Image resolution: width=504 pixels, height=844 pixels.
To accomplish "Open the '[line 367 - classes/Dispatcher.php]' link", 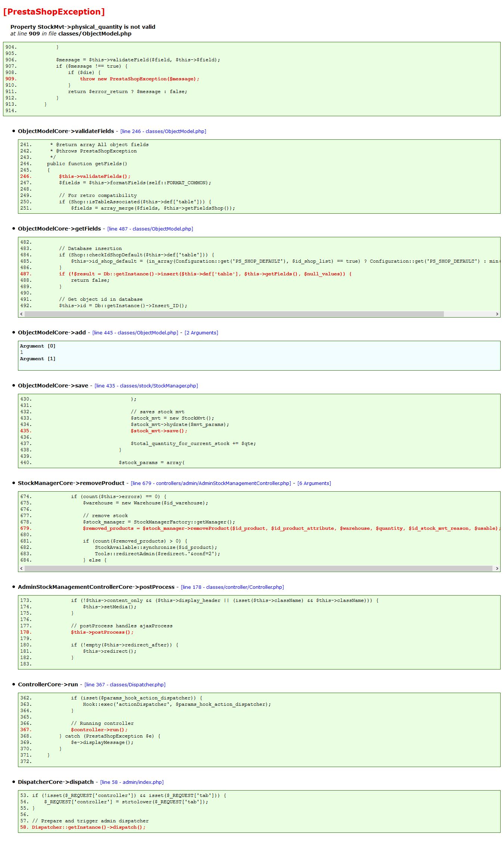I will (x=125, y=685).
